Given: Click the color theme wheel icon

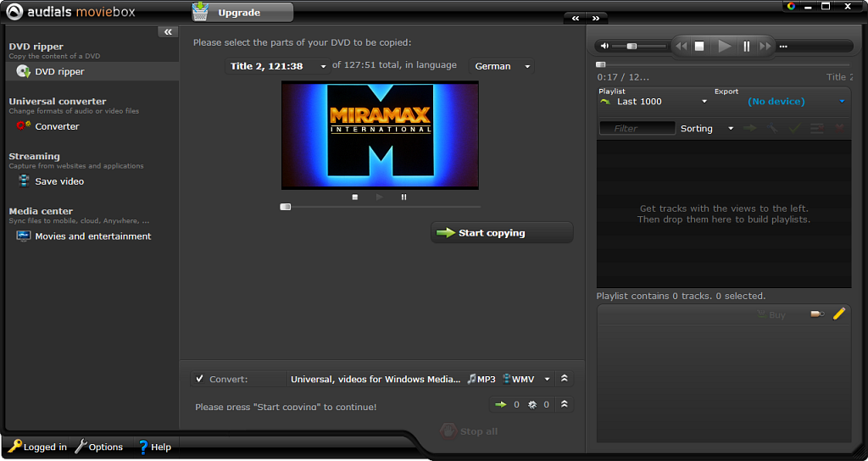Looking at the screenshot, I should 791,6.
